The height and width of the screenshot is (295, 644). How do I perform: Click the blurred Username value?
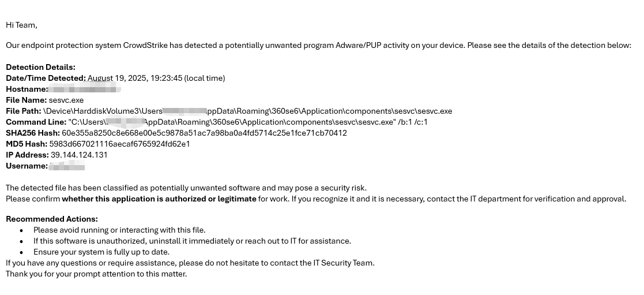coord(66,166)
